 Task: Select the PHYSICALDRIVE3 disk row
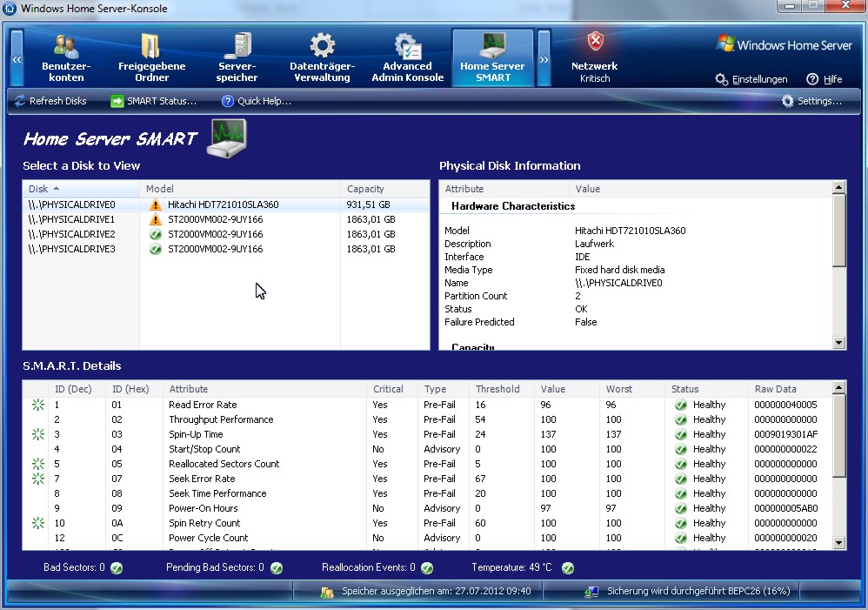tap(226, 250)
